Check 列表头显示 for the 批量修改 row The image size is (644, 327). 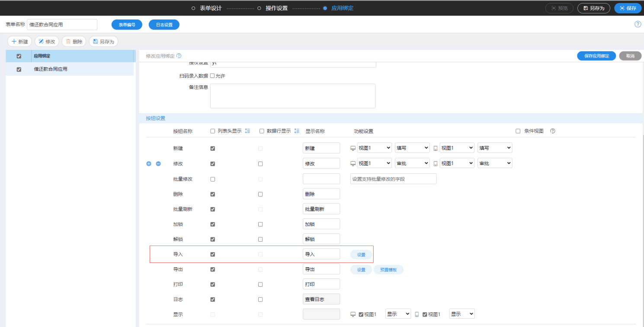[212, 179]
